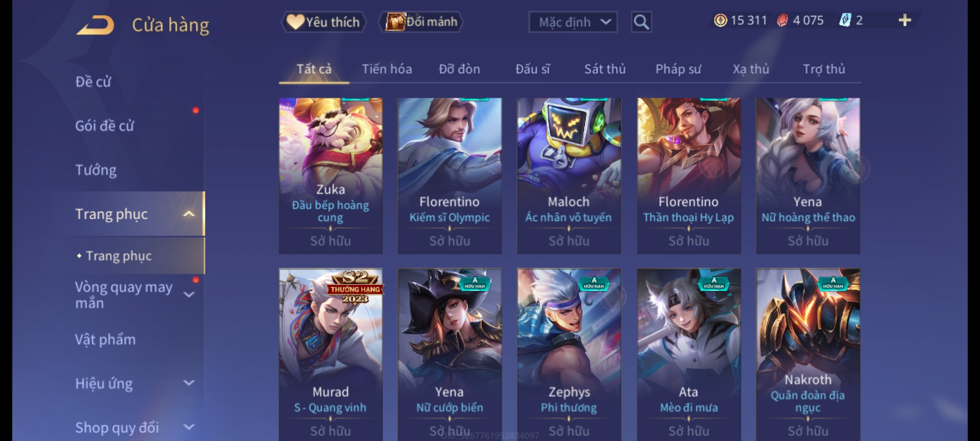Open Gói đề cử in sidebar
980x441 pixels.
(x=105, y=126)
